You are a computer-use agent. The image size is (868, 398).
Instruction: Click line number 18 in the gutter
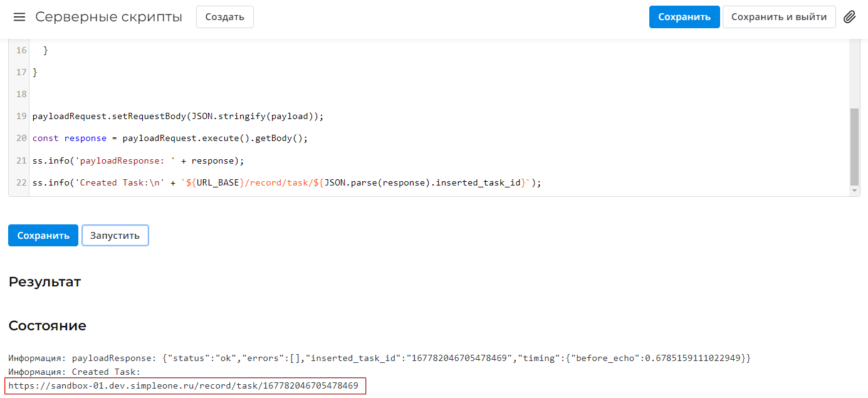point(21,94)
